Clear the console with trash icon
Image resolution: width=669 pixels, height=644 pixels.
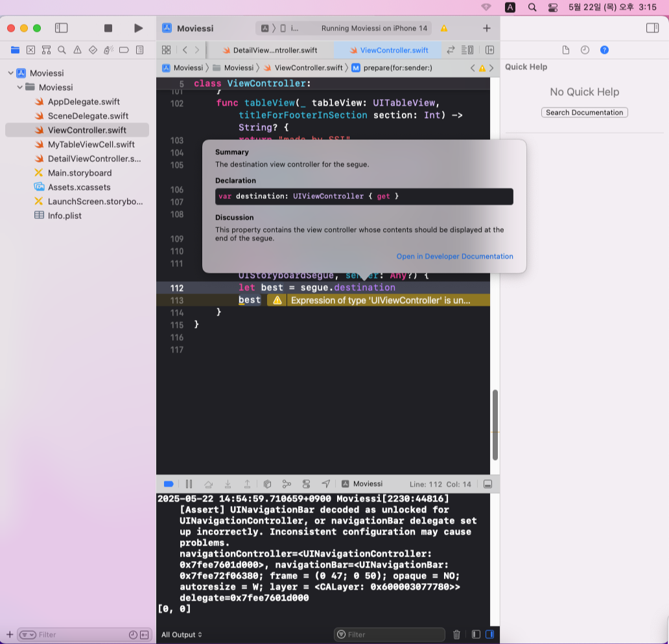[456, 635]
